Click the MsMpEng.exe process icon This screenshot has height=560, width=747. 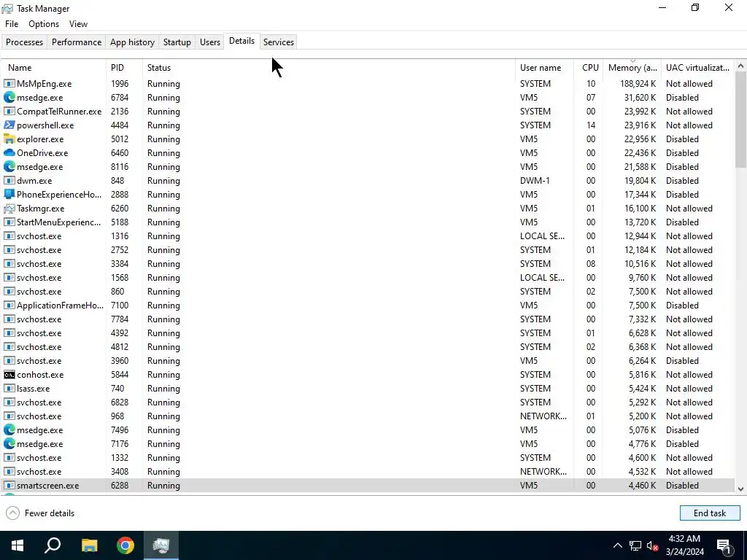pos(9,84)
